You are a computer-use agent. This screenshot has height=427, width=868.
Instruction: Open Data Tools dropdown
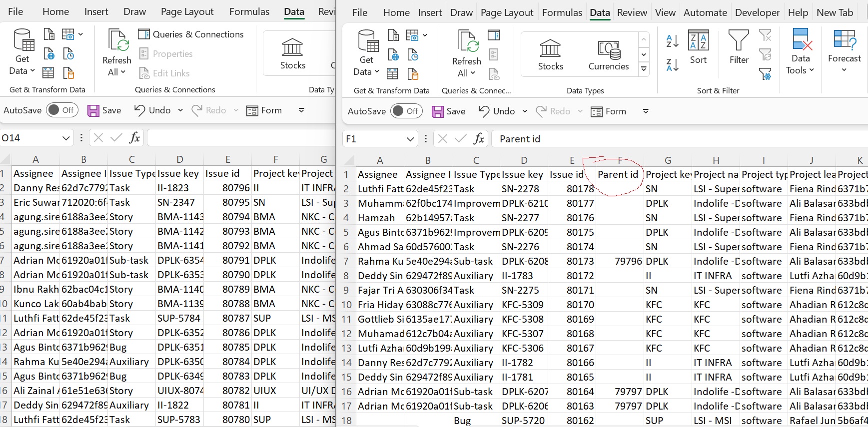click(x=800, y=52)
